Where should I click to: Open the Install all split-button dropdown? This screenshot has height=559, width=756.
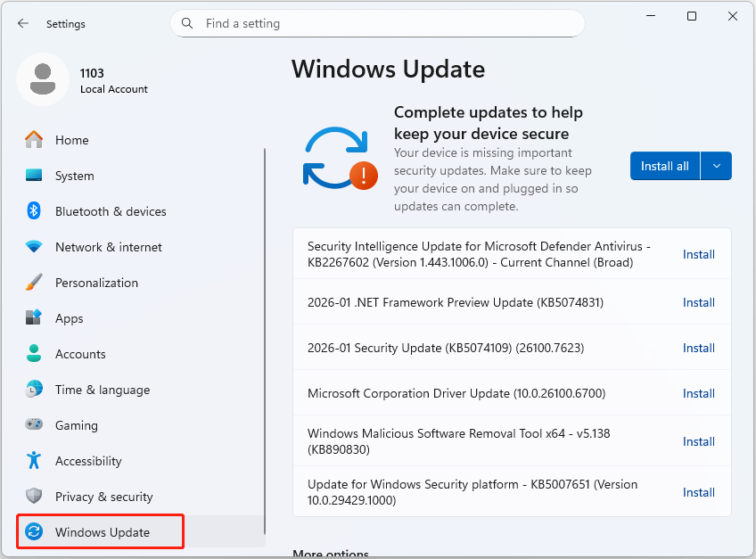716,166
